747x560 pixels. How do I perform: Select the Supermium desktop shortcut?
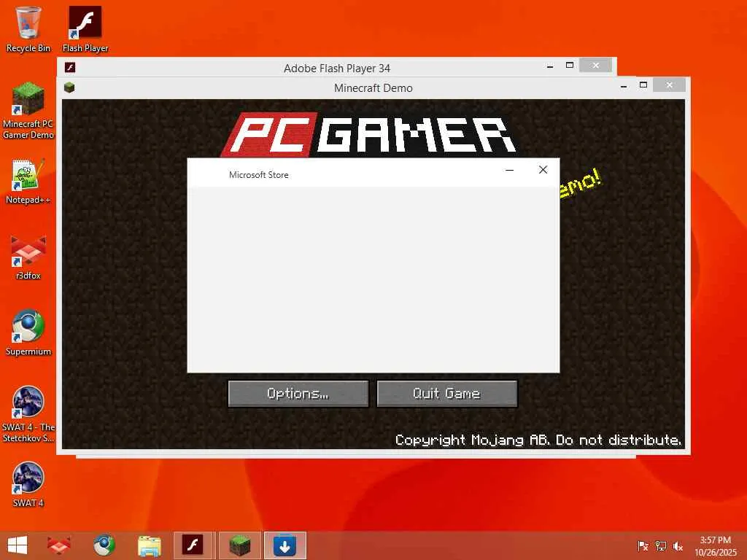point(28,332)
